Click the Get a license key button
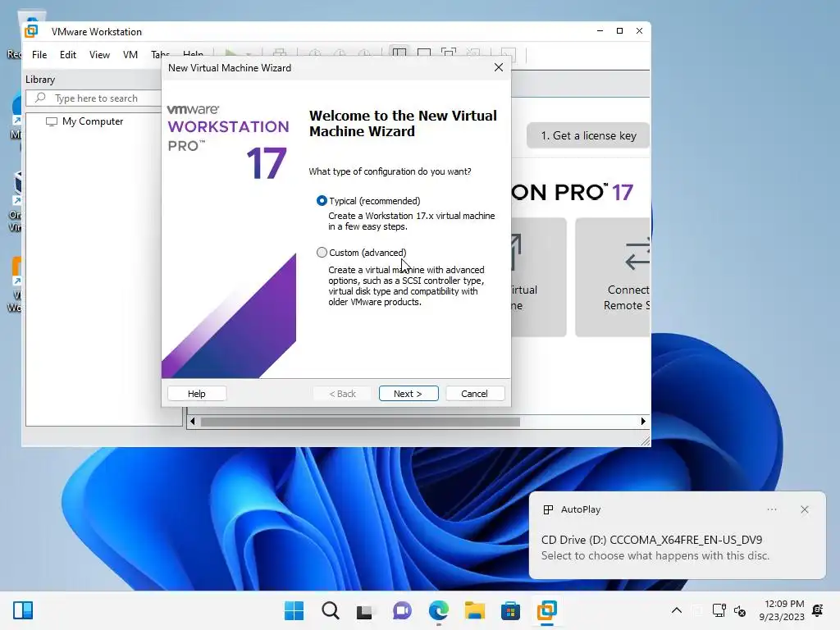 [588, 135]
